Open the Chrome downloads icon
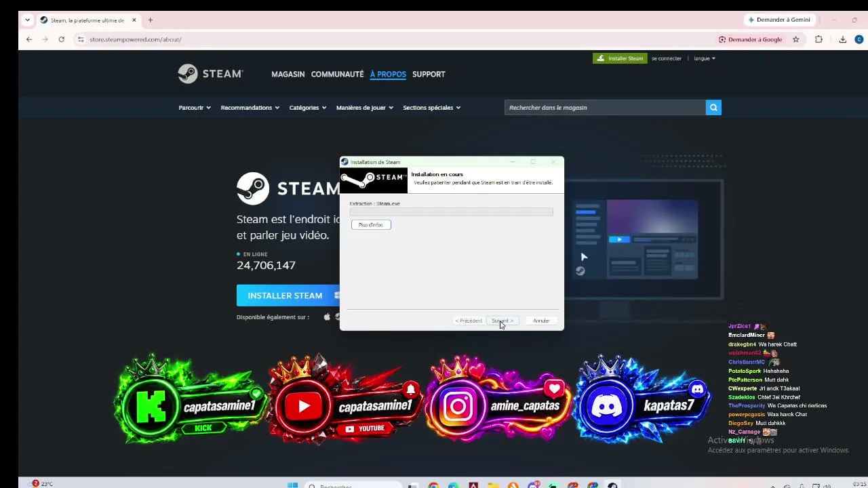The width and height of the screenshot is (868, 488). (x=843, y=39)
